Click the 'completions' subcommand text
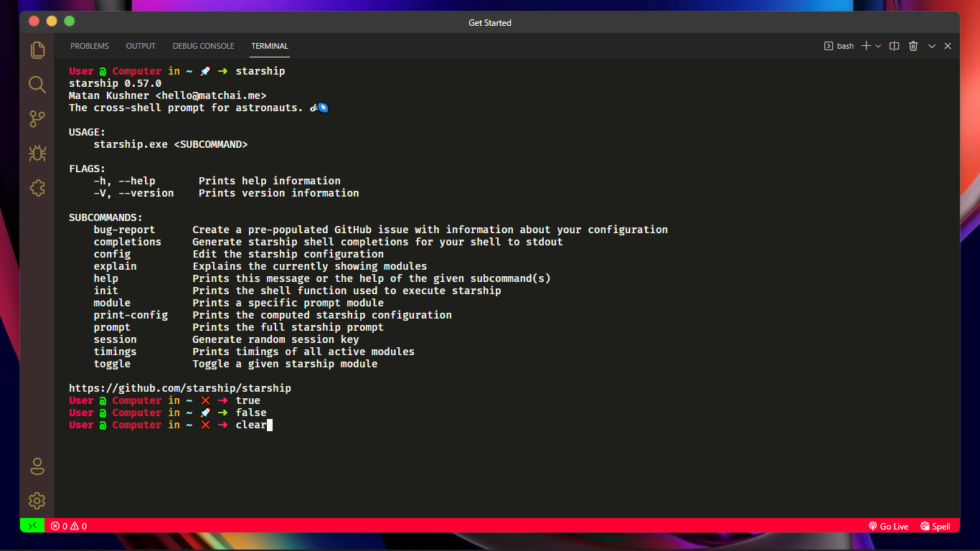 point(128,242)
